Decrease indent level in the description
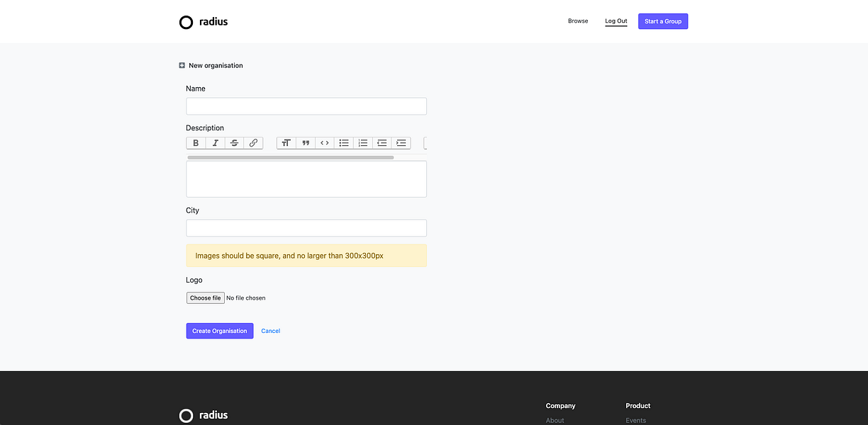This screenshot has width=868, height=425. 382,143
